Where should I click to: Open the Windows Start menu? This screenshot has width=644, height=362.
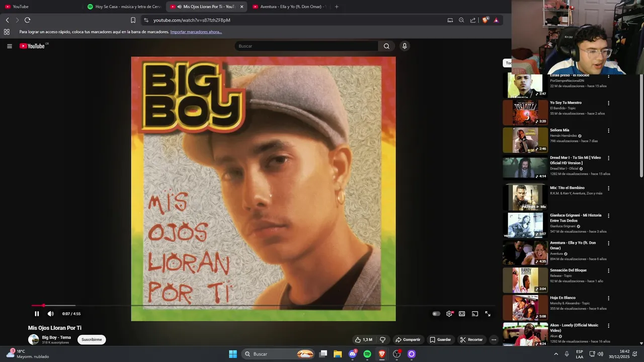tap(233, 354)
